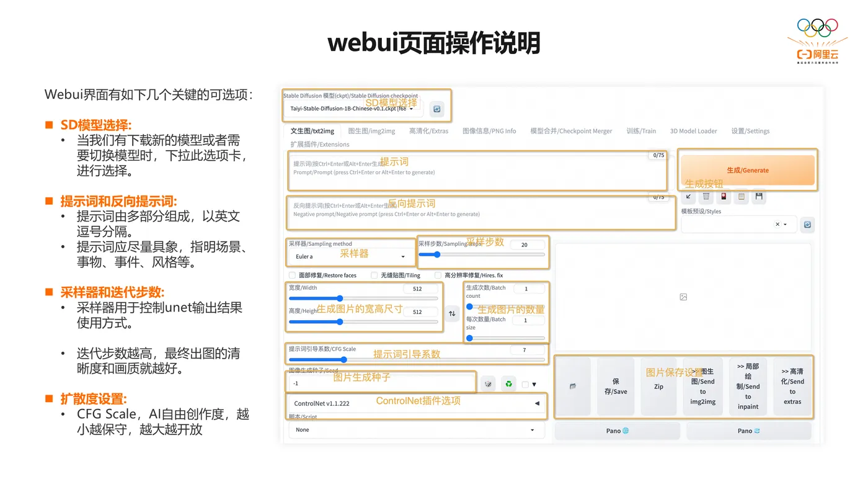Open the Settings tab
Image resolution: width=868 pixels, height=489 pixels.
pos(750,131)
